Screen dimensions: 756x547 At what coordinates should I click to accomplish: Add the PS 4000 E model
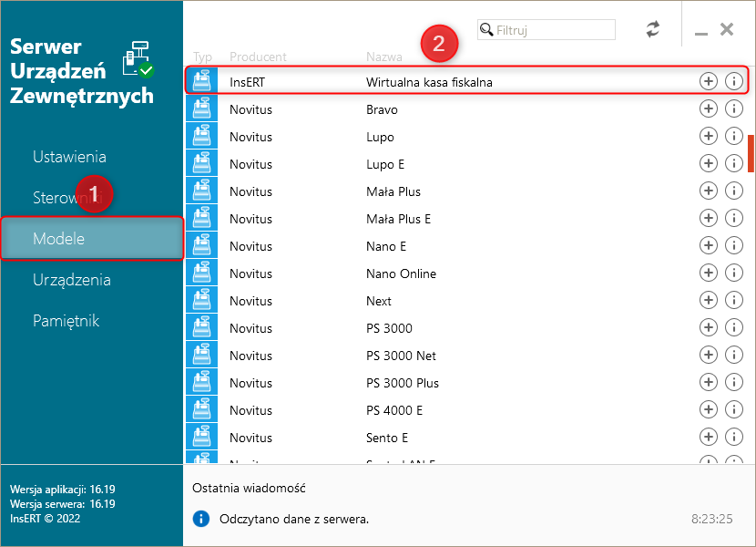tap(709, 409)
